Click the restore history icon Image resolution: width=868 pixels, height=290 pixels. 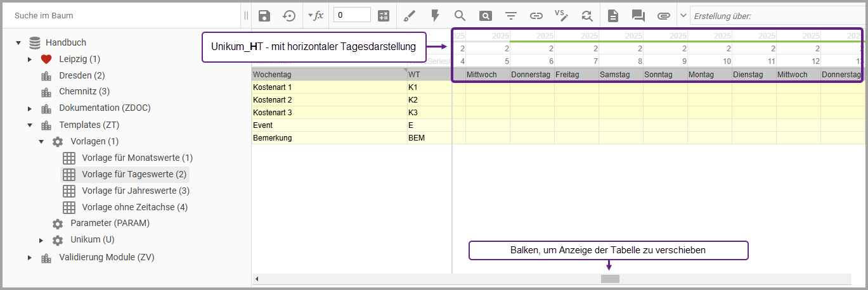pos(289,16)
